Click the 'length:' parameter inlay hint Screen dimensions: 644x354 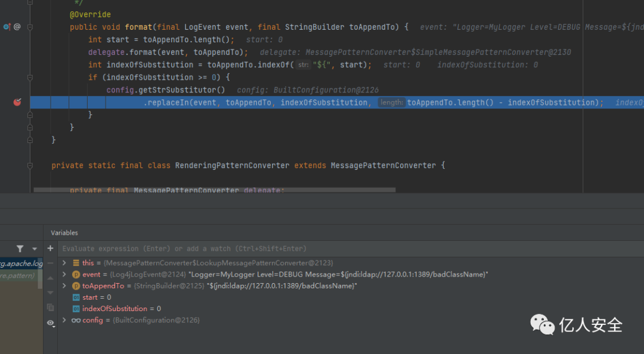pos(391,103)
